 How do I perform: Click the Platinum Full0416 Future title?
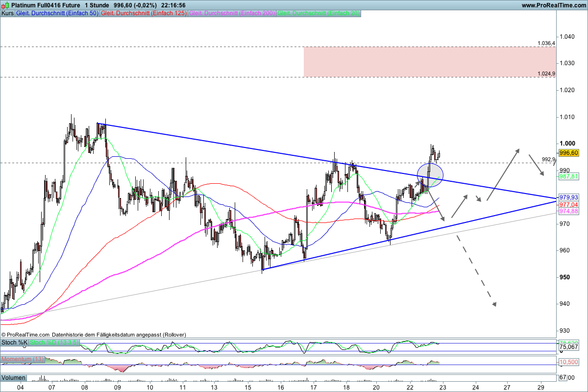click(46, 5)
